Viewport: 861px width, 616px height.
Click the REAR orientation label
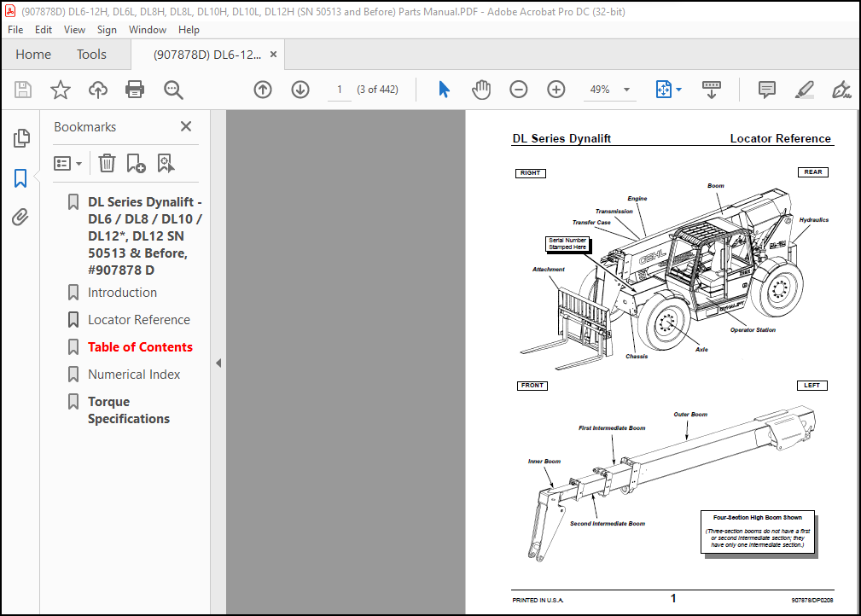click(x=812, y=171)
